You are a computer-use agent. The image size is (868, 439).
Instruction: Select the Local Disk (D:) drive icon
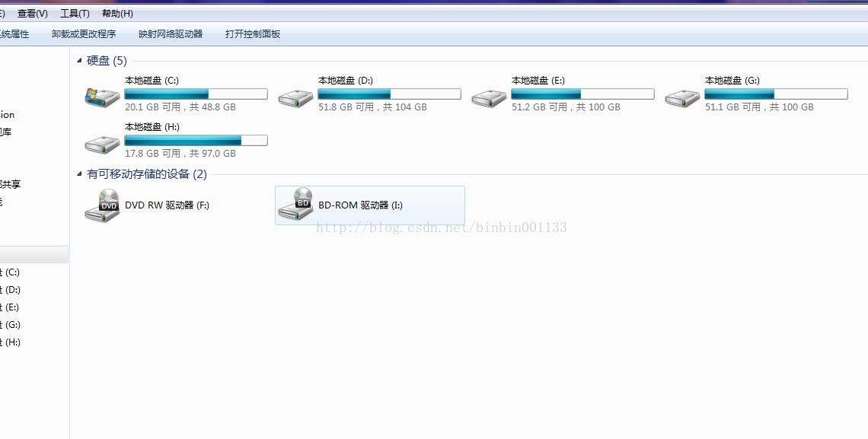tap(295, 98)
